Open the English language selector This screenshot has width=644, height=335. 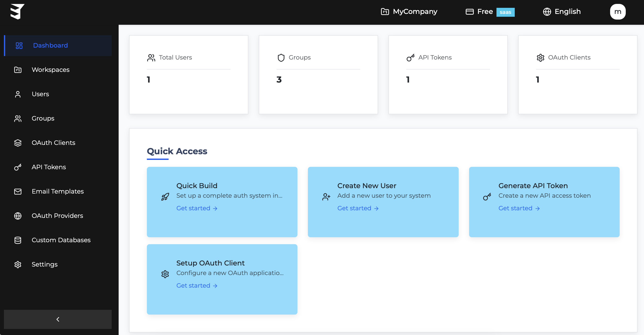tap(562, 12)
